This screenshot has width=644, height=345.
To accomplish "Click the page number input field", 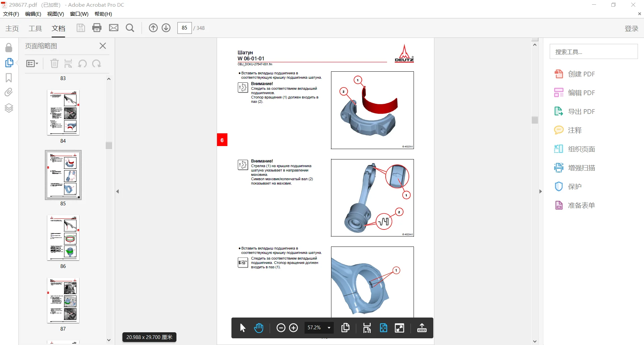I will pos(184,28).
